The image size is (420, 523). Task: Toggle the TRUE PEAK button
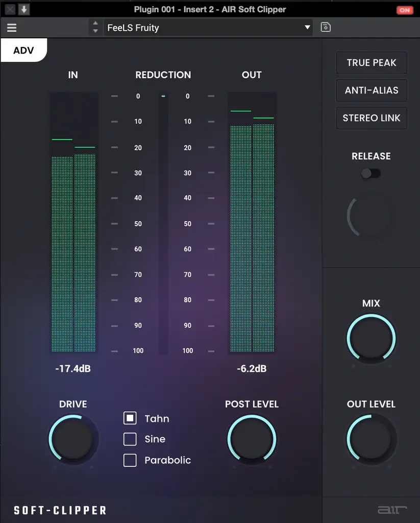(372, 63)
